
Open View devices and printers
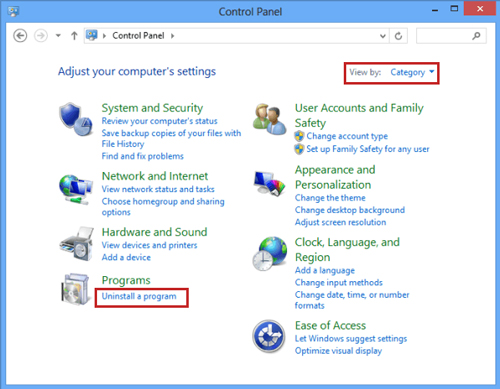coord(149,245)
